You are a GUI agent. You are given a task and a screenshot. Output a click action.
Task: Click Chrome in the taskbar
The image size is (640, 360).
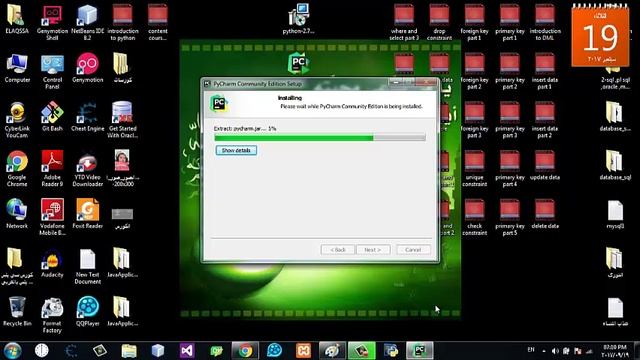(245, 351)
